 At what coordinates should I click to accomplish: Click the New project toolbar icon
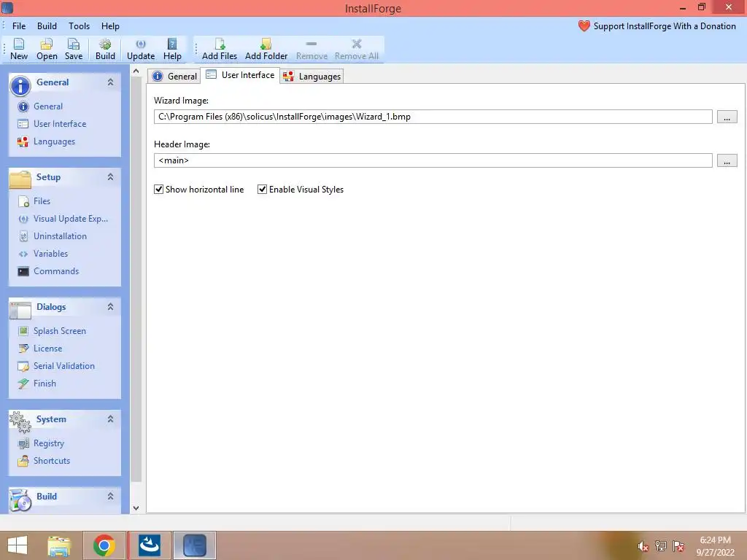[19, 50]
